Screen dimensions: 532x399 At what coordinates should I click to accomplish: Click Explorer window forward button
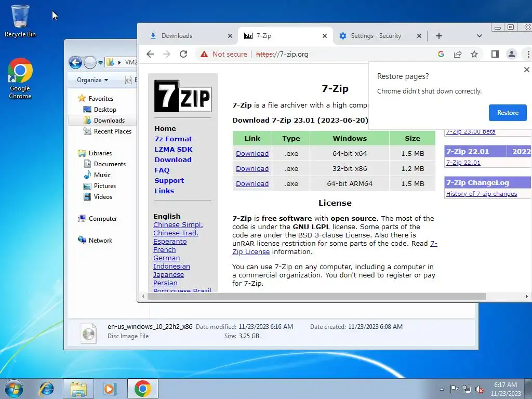89,62
